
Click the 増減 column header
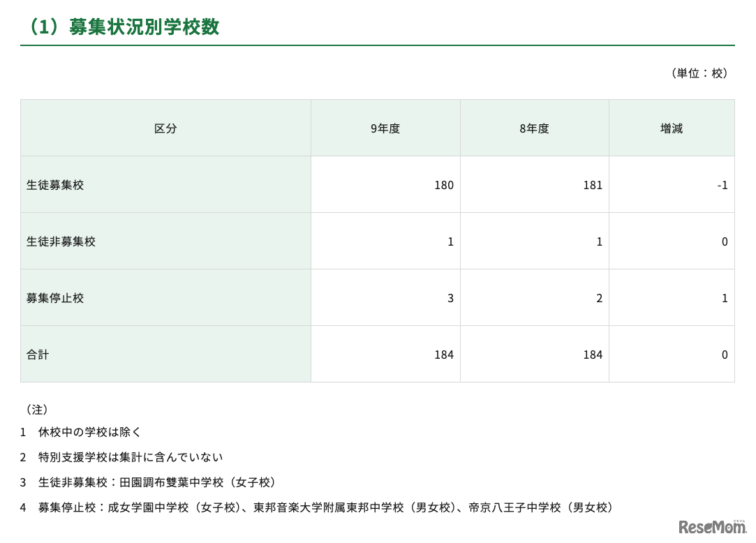click(x=671, y=128)
